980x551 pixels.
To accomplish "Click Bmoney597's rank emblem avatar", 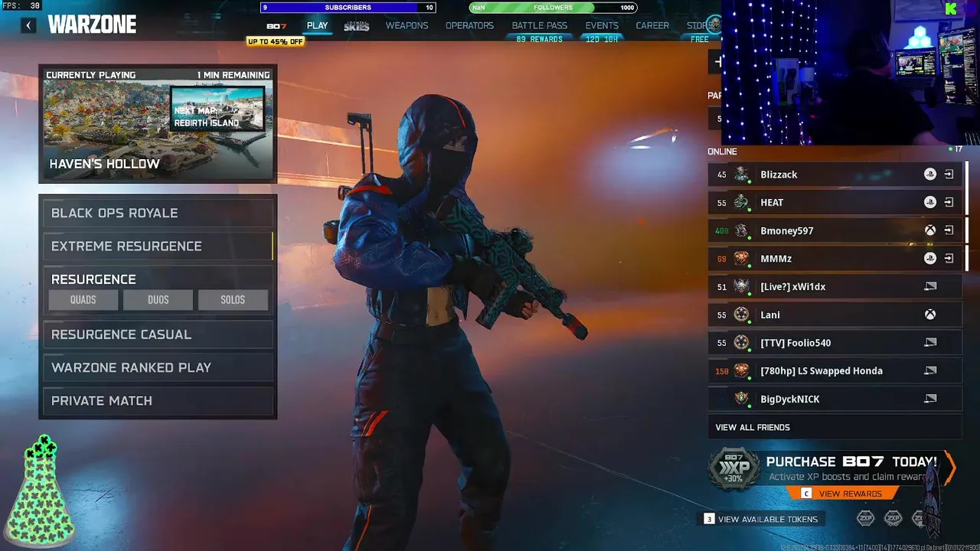I will pyautogui.click(x=741, y=230).
